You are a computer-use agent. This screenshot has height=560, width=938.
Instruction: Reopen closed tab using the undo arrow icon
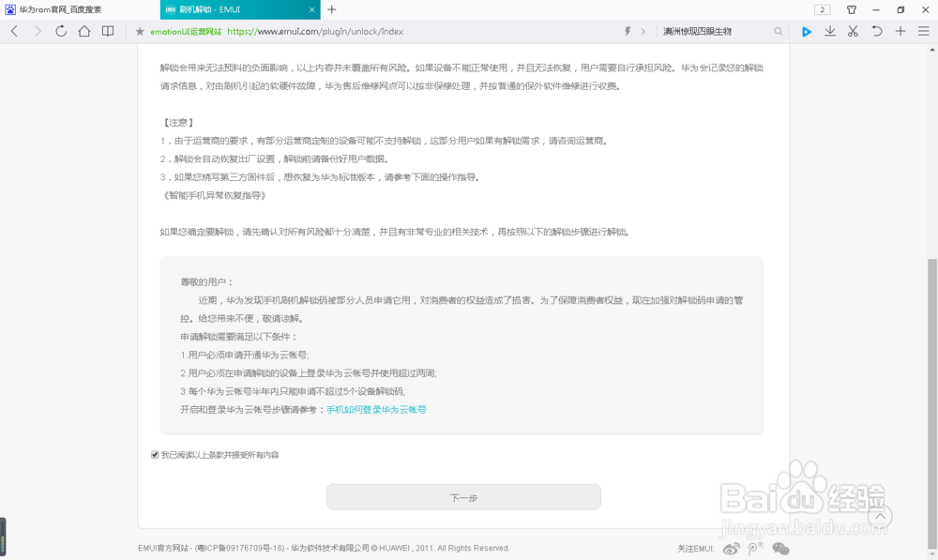pyautogui.click(x=878, y=31)
